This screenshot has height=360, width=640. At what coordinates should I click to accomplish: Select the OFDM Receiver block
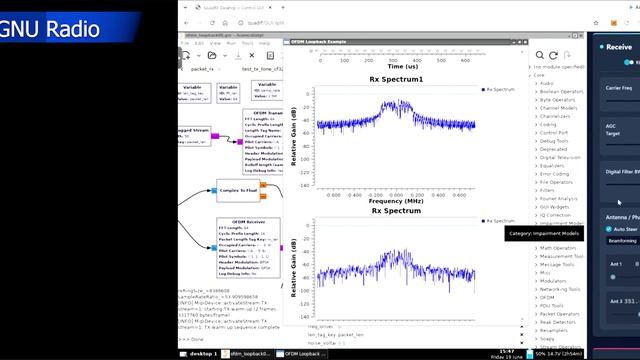248,248
